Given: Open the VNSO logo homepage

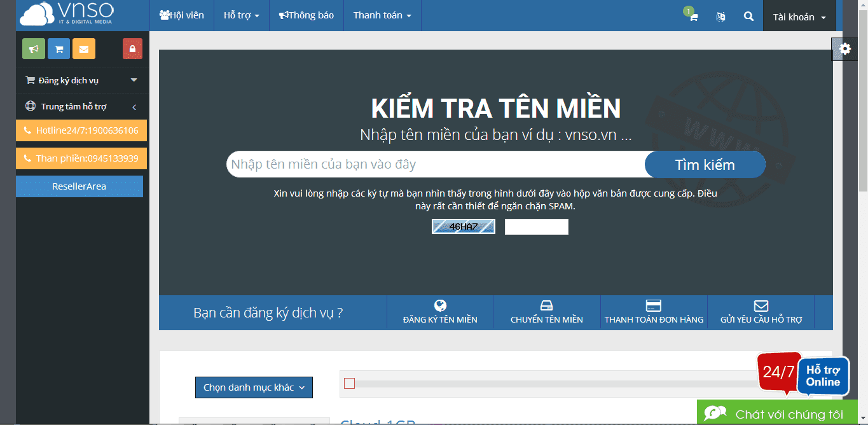Looking at the screenshot, I should (x=67, y=14).
